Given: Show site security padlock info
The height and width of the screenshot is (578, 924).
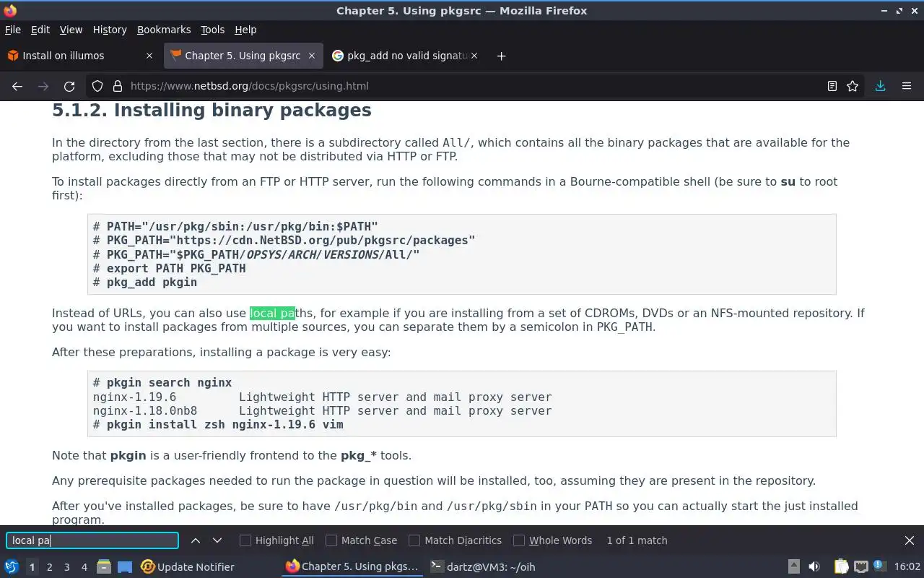Looking at the screenshot, I should pos(118,86).
